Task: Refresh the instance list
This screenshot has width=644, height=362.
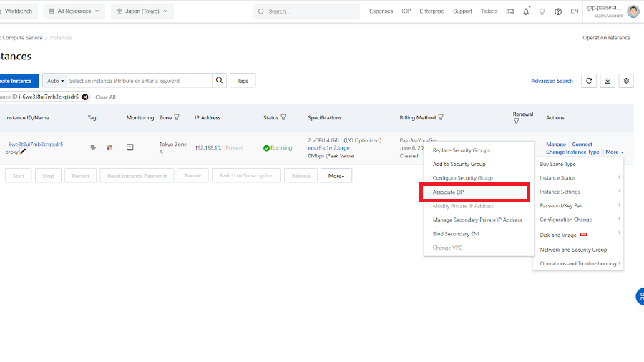Action: click(x=589, y=81)
